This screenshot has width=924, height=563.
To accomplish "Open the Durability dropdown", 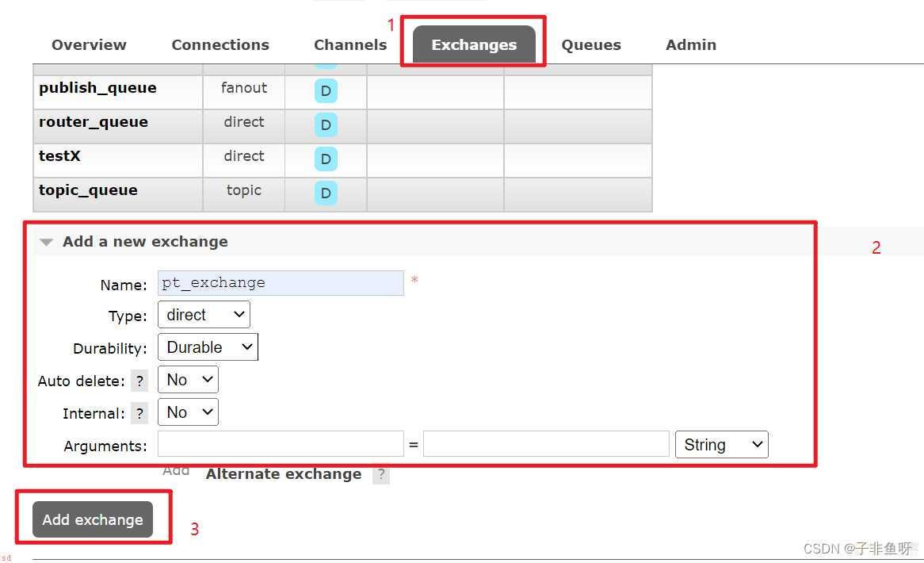I will pos(208,347).
